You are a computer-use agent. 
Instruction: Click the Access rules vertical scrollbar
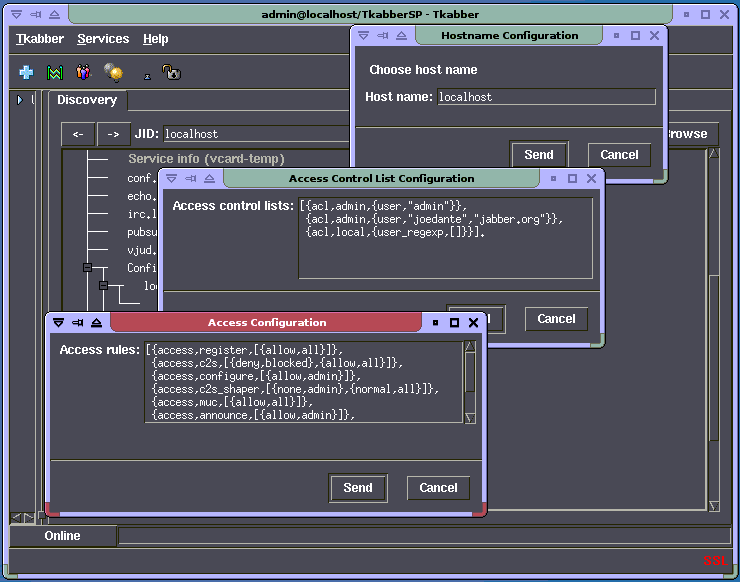coord(470,381)
